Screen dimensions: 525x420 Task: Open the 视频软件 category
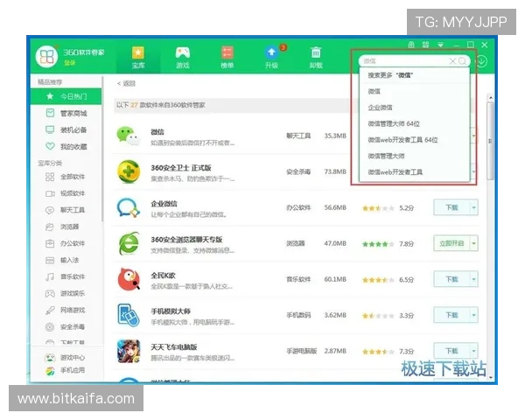[x=66, y=193]
